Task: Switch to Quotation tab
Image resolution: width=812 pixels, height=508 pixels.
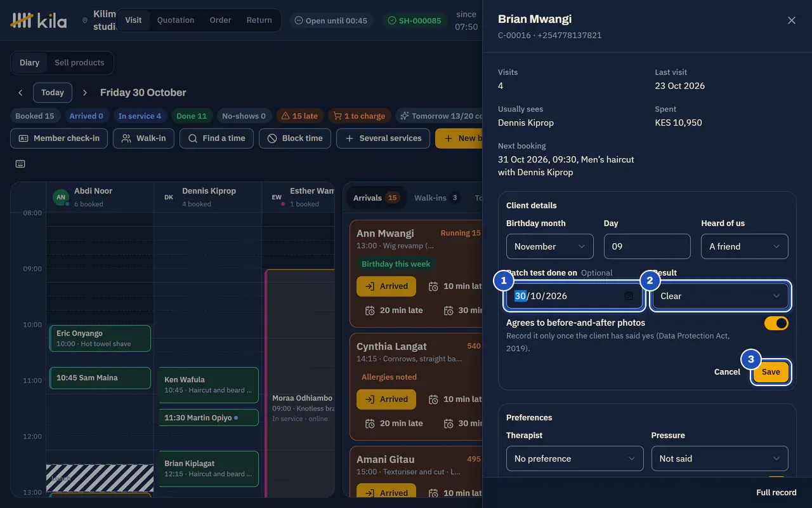Action: (176, 20)
